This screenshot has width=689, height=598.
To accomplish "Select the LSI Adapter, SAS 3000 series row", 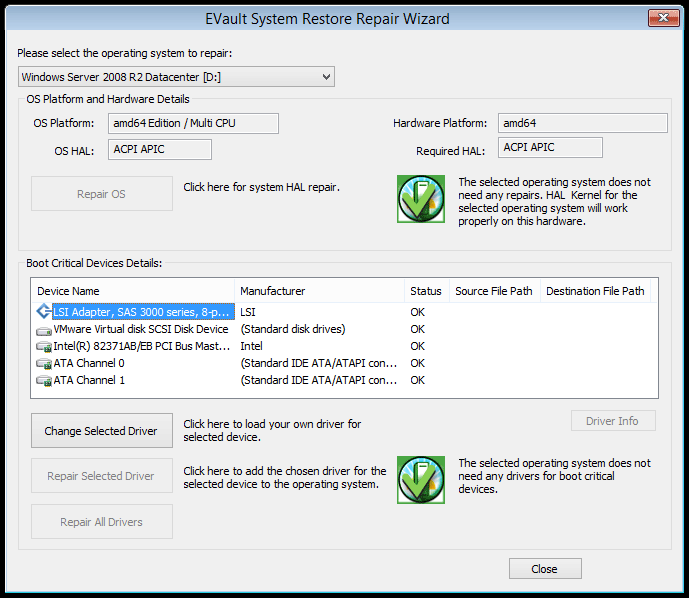I will 344,312.
